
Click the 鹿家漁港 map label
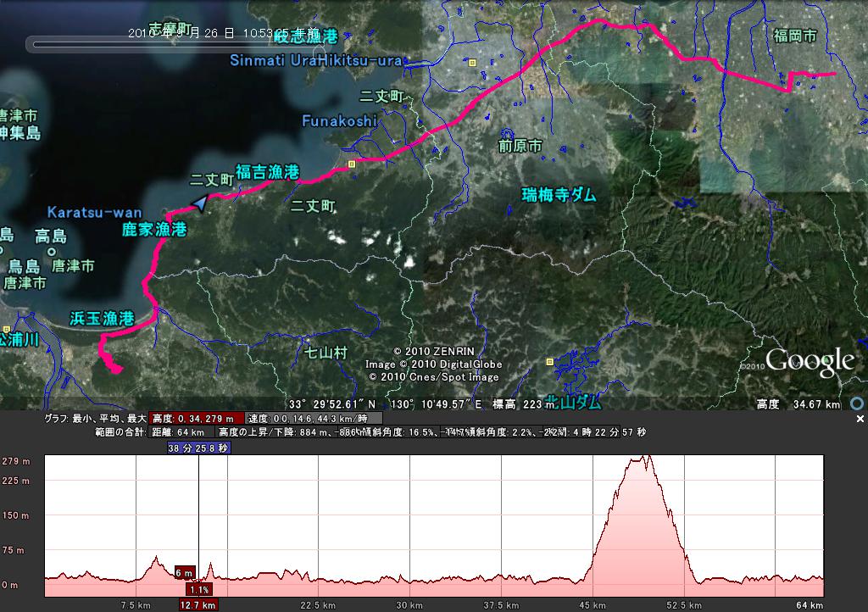(154, 229)
